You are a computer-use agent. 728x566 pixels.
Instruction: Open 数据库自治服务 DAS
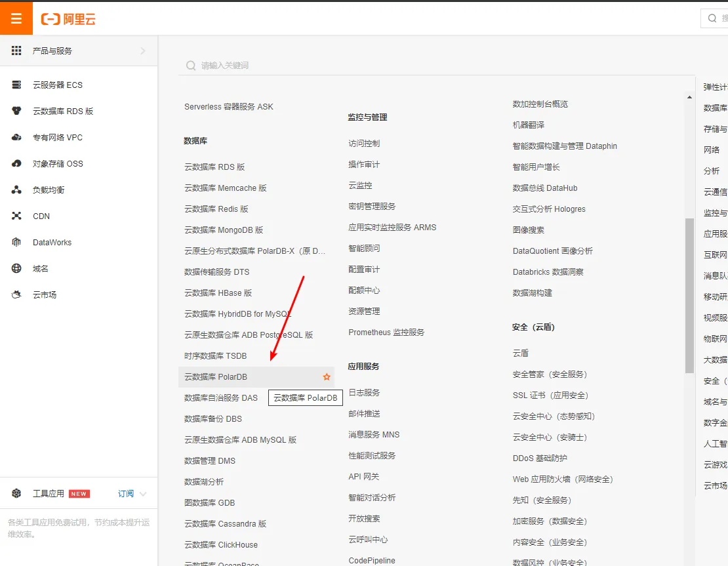point(221,397)
